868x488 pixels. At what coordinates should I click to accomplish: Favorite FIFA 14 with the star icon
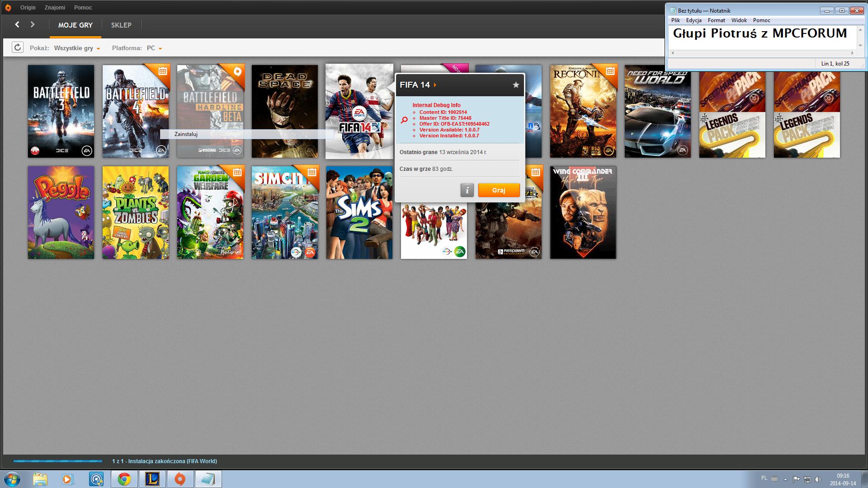point(516,85)
